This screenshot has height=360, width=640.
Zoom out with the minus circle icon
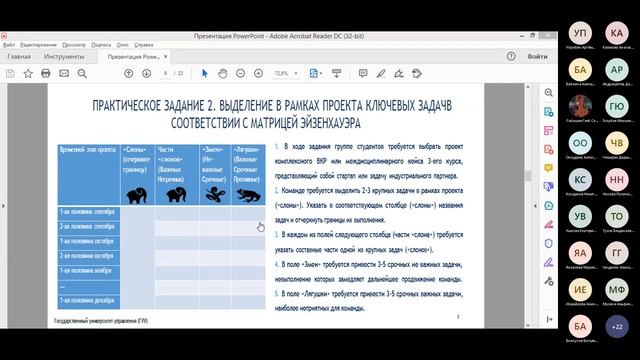[x=240, y=73]
